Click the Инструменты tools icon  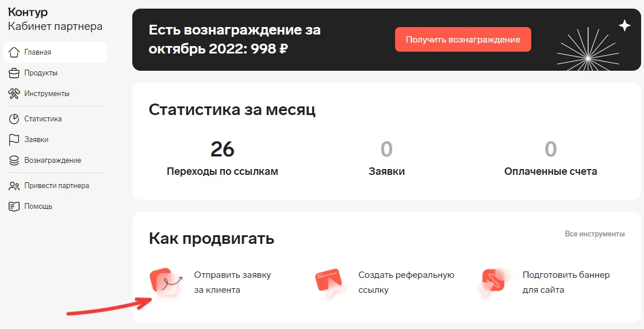[14, 94]
